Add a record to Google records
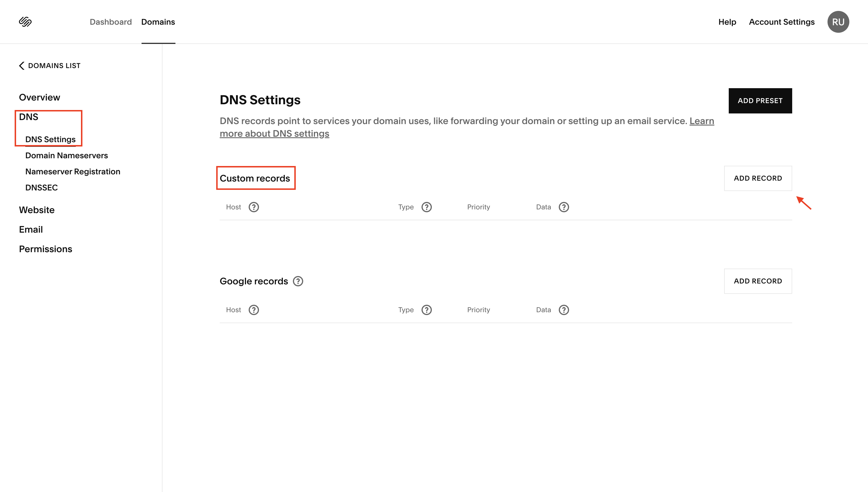The width and height of the screenshot is (868, 492). (757, 281)
